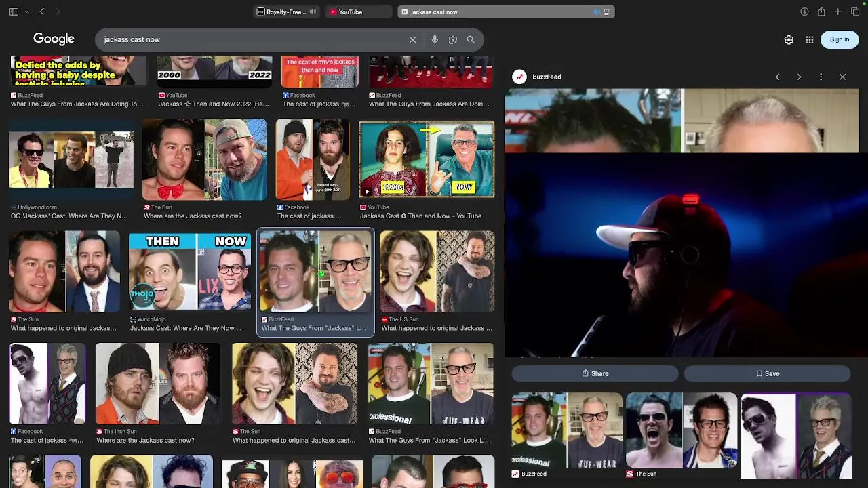Open the 1990s vs NOW YouTube thumbnail

(x=427, y=159)
